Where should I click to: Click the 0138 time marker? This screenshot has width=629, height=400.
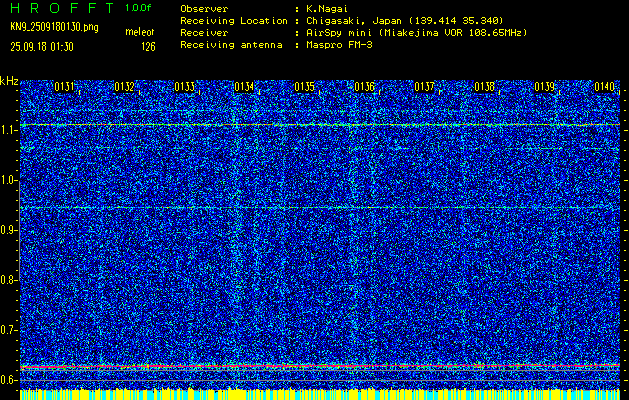[484, 87]
